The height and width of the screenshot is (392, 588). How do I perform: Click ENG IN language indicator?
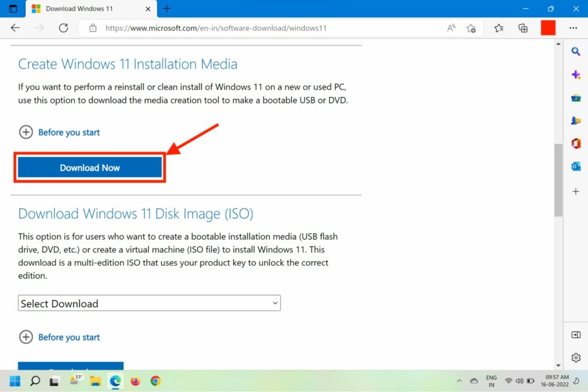[x=492, y=381]
